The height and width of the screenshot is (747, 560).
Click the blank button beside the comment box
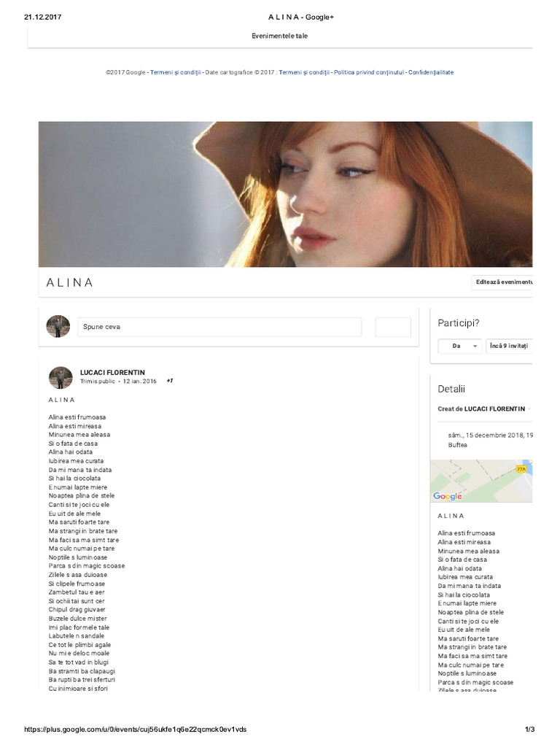(393, 327)
